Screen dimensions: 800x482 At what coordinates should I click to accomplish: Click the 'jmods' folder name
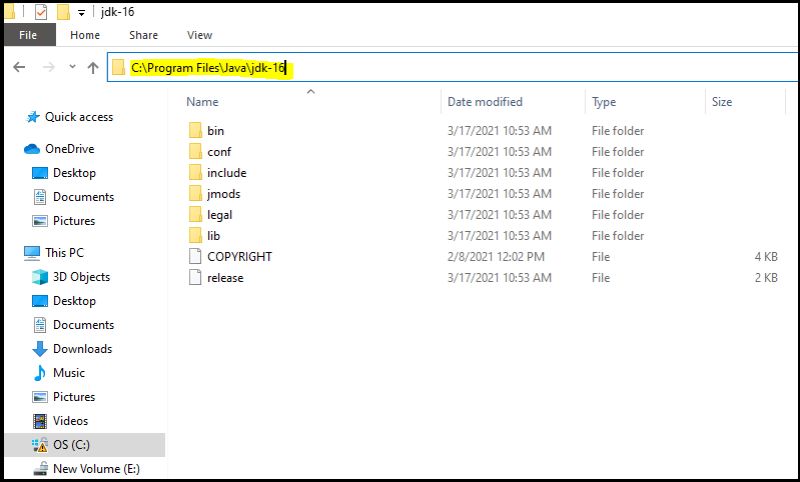pos(223,194)
